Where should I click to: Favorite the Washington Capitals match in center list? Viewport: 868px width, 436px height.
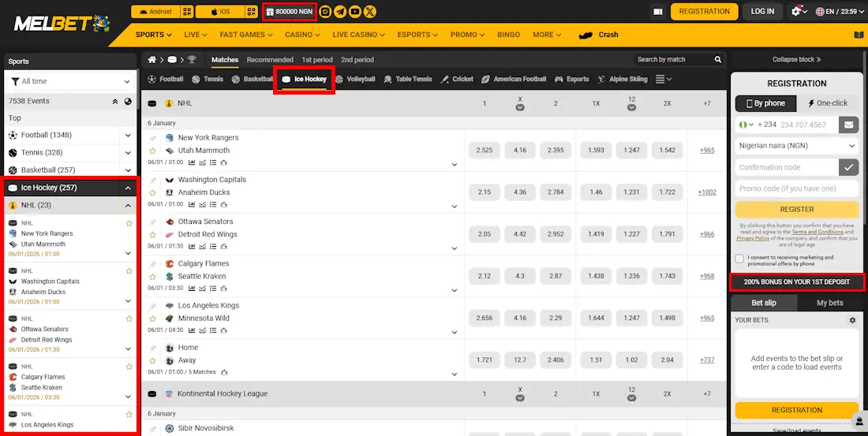pos(153,192)
